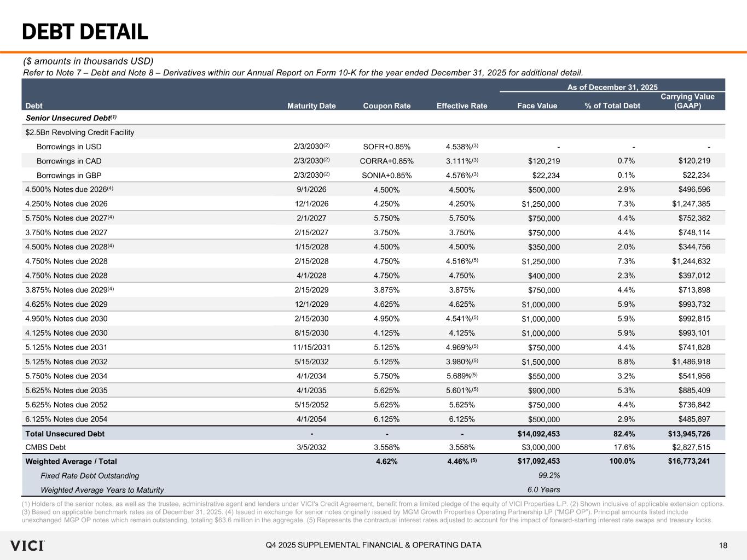
Task: Select the $2.5Bn Revolving Credit Facility row
Action: [x=80, y=132]
